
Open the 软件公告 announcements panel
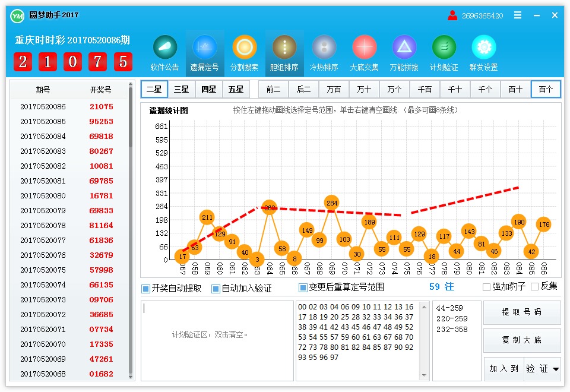pos(164,52)
